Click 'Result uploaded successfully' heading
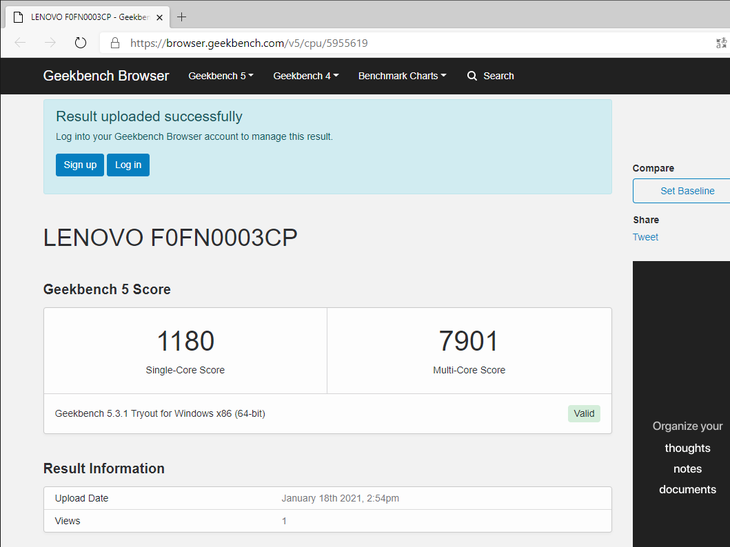 coord(149,116)
